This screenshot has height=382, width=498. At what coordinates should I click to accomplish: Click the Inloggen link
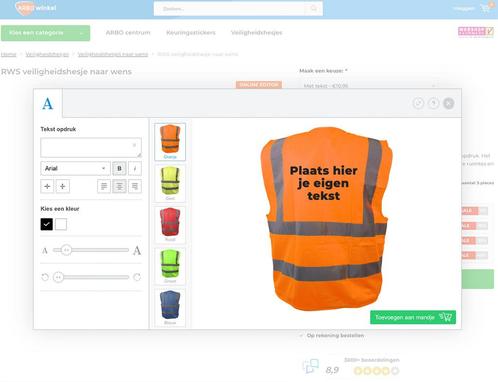coord(464,9)
